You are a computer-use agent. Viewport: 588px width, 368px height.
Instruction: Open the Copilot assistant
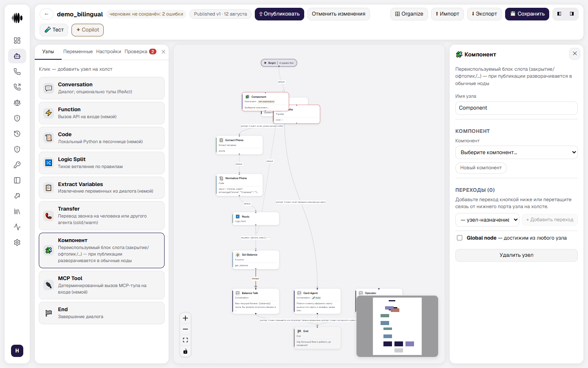click(87, 30)
